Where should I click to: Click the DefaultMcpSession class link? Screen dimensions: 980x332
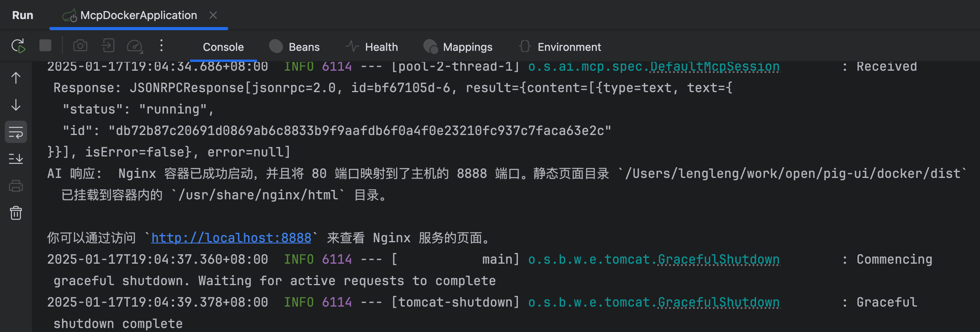point(714,67)
